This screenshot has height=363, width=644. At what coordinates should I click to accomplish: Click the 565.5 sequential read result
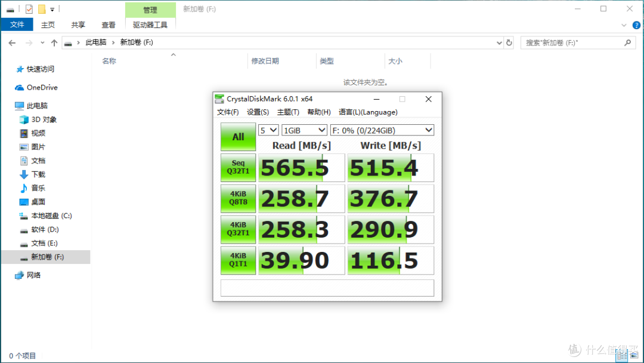pos(302,168)
